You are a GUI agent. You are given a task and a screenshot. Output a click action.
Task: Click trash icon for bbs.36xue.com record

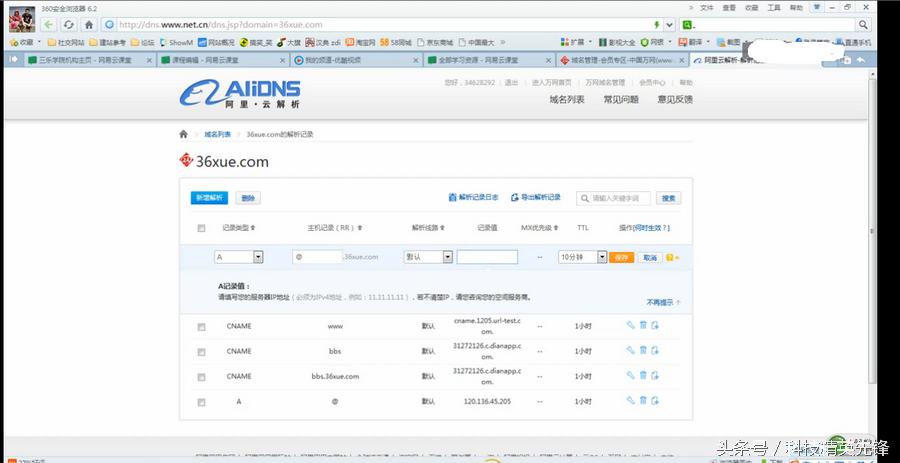tap(643, 375)
